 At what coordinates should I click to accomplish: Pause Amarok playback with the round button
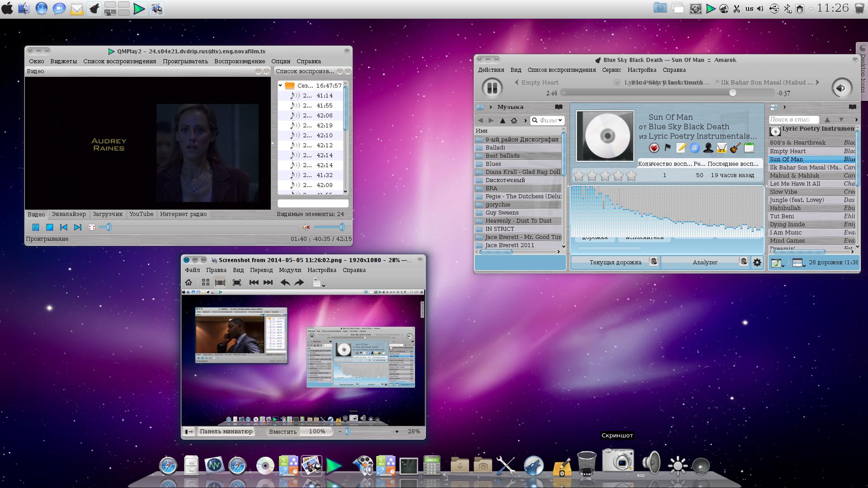pyautogui.click(x=492, y=88)
